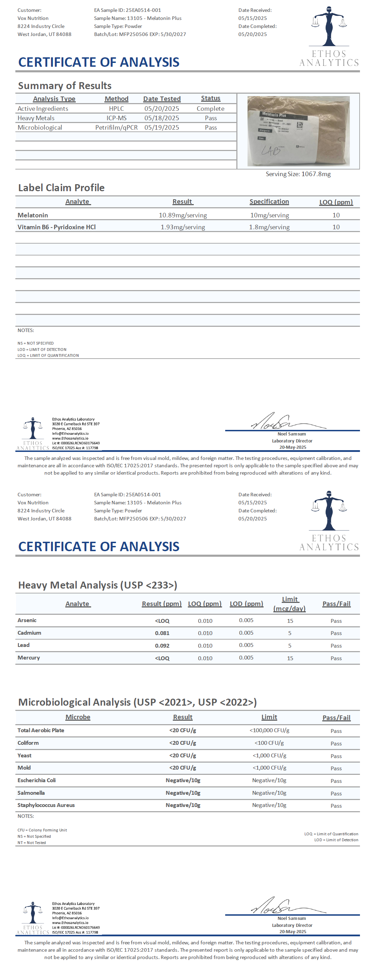376x980 pixels.
Task: Click Negative/10g result in the Salmonella row
Action: click(183, 793)
